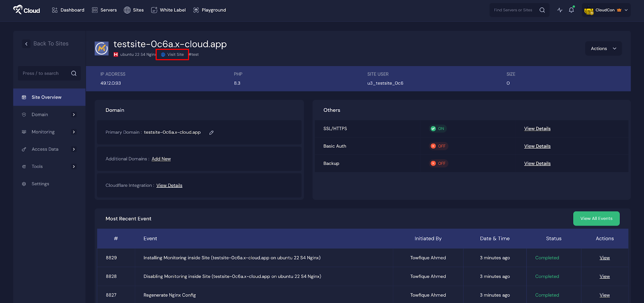Click the back arrow next to Back To Sites

[27, 44]
